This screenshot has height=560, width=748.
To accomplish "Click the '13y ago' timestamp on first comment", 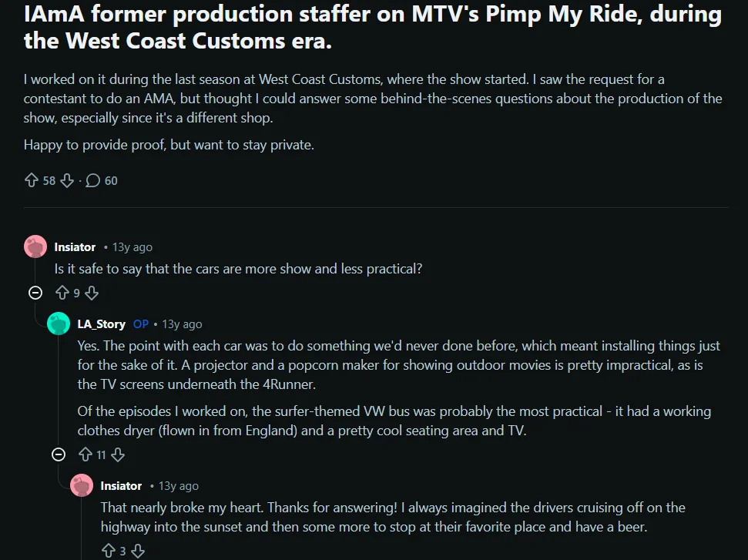I will [132, 247].
